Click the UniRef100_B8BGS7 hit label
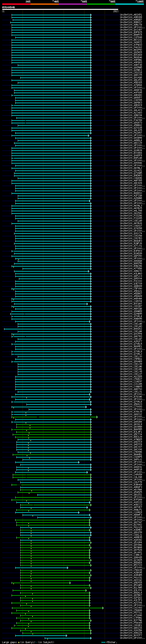This screenshot has height=644, width=146. [131, 22]
